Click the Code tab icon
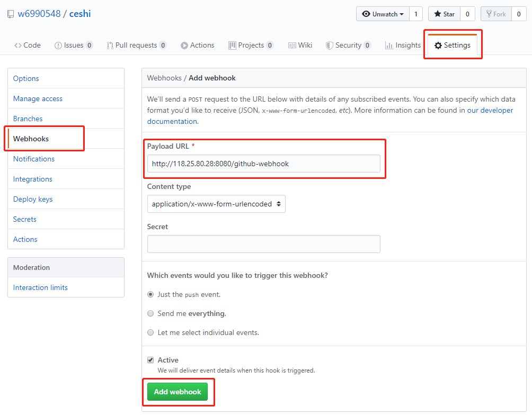532x416 pixels. click(x=18, y=46)
